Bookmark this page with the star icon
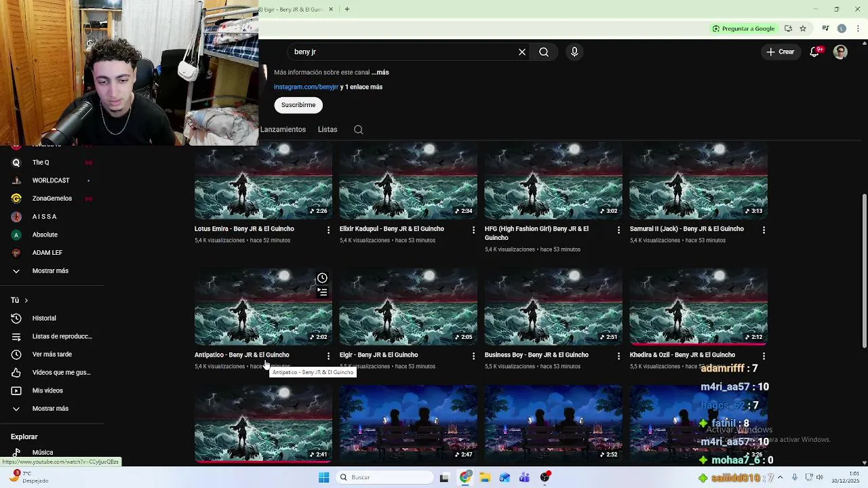Screen dimensions: 868x488 (x=803, y=28)
